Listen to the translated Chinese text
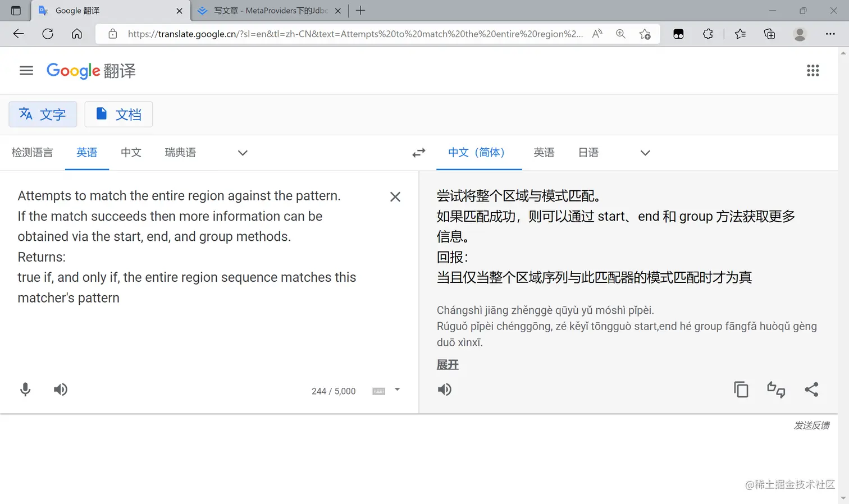 click(x=445, y=390)
